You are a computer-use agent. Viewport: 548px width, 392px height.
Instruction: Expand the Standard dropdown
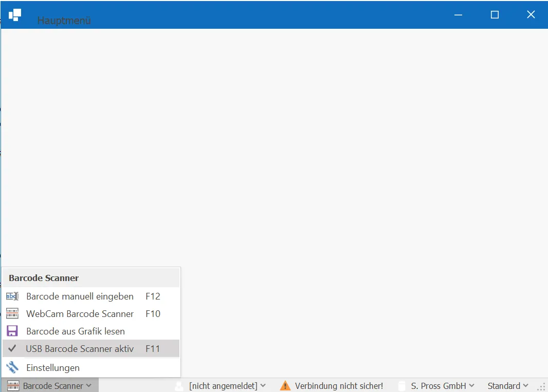pos(508,386)
